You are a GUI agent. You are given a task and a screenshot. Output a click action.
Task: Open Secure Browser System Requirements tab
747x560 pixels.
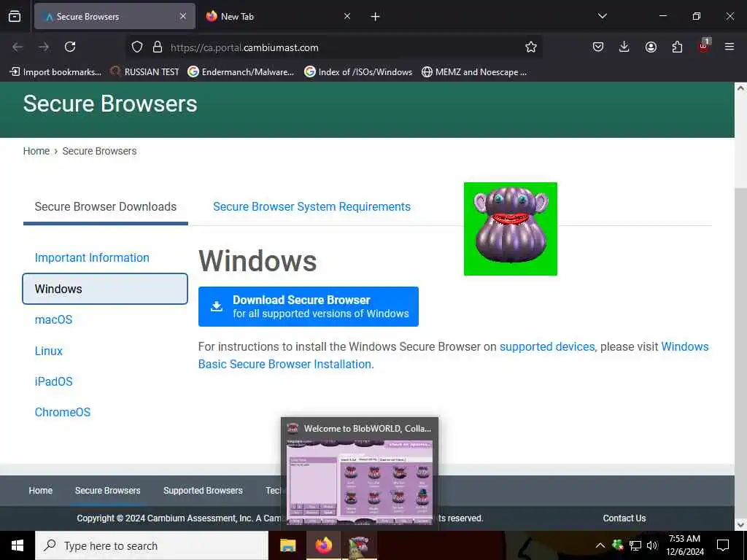click(x=311, y=206)
